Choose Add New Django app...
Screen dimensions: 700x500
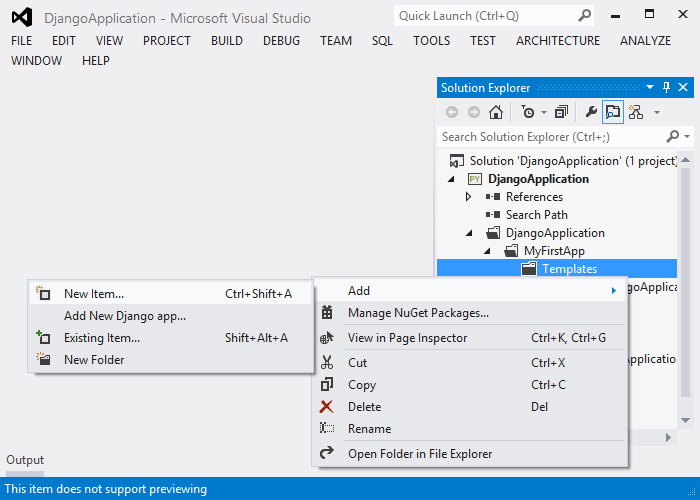point(171,316)
